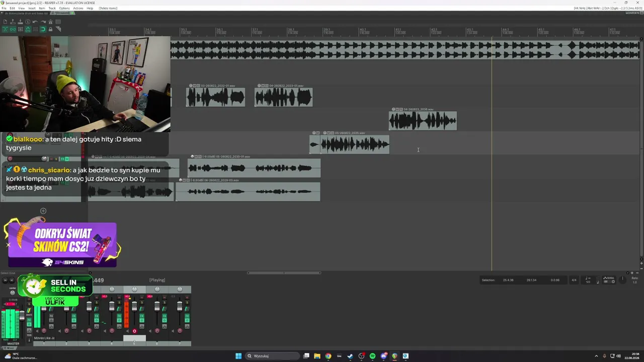Screen dimensions: 644x362
Task: Toggle item grouping chain-link icon
Action: pos(13,29)
